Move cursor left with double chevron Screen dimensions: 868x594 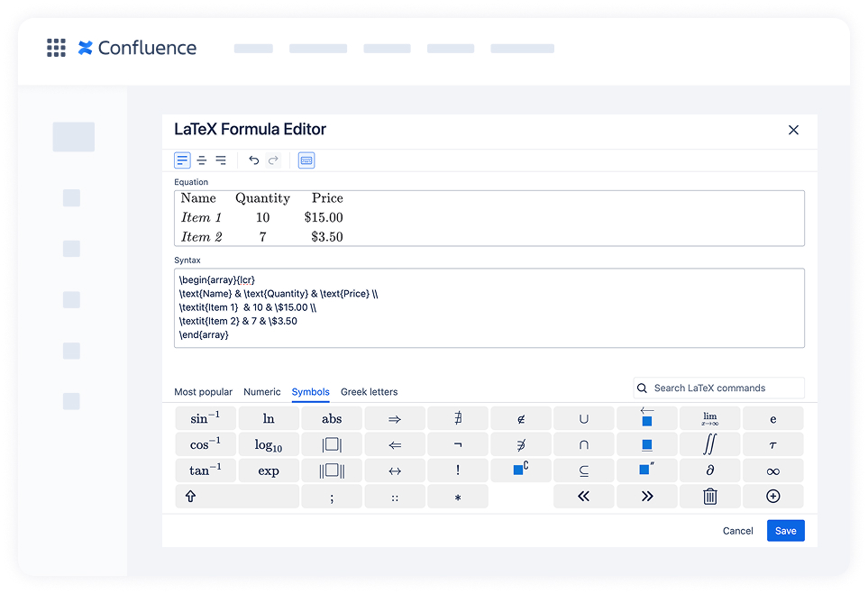pyautogui.click(x=584, y=497)
